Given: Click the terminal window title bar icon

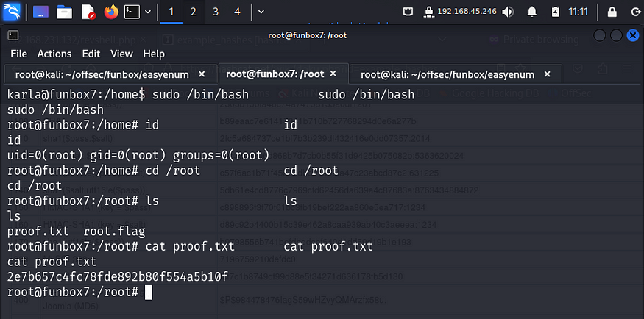Looking at the screenshot, I should [x=13, y=35].
